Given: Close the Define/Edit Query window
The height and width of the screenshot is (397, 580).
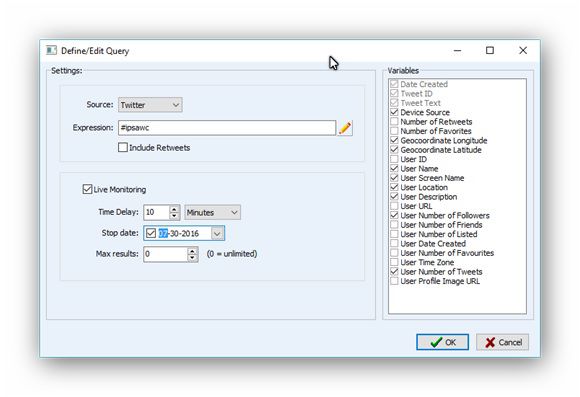Looking at the screenshot, I should [x=523, y=50].
